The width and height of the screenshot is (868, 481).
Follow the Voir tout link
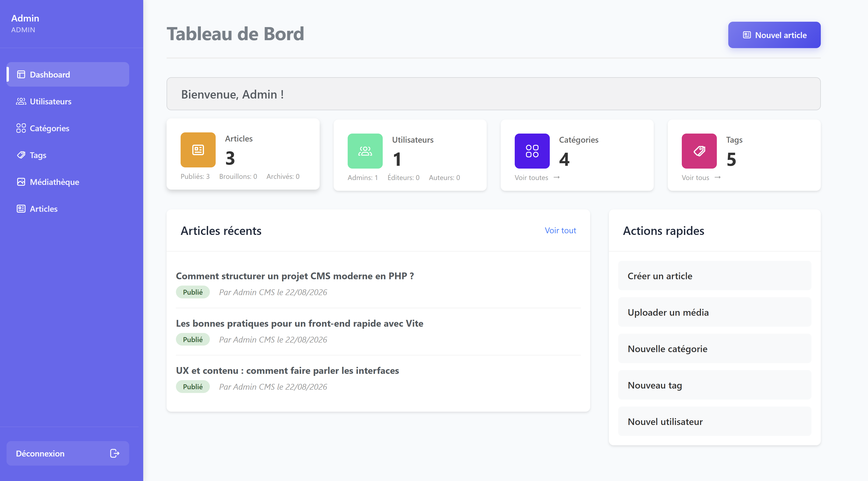560,230
